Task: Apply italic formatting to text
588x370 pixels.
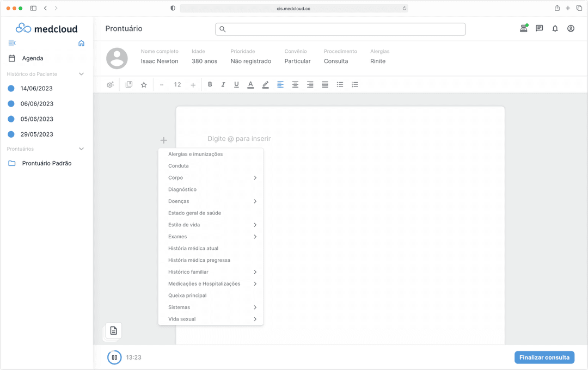Action: tap(223, 84)
